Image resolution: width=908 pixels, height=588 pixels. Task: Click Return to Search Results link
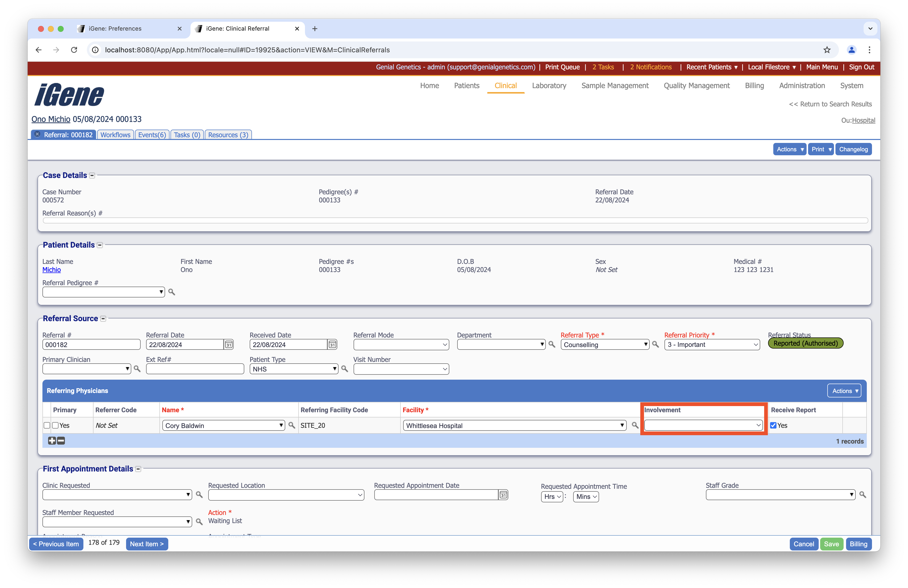pos(830,104)
